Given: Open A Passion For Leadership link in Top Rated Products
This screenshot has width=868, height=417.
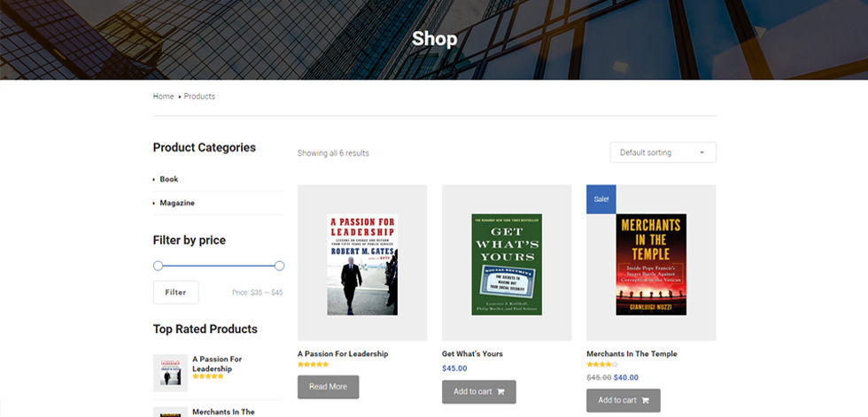Looking at the screenshot, I should (x=217, y=364).
